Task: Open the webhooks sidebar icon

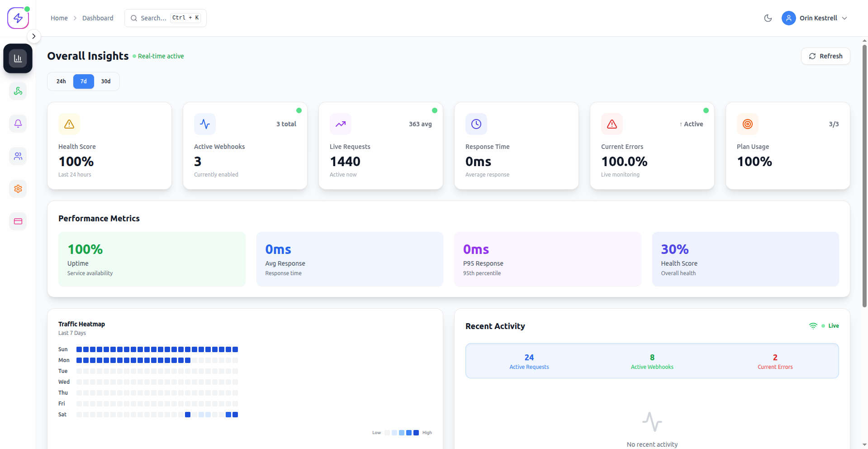Action: [18, 91]
